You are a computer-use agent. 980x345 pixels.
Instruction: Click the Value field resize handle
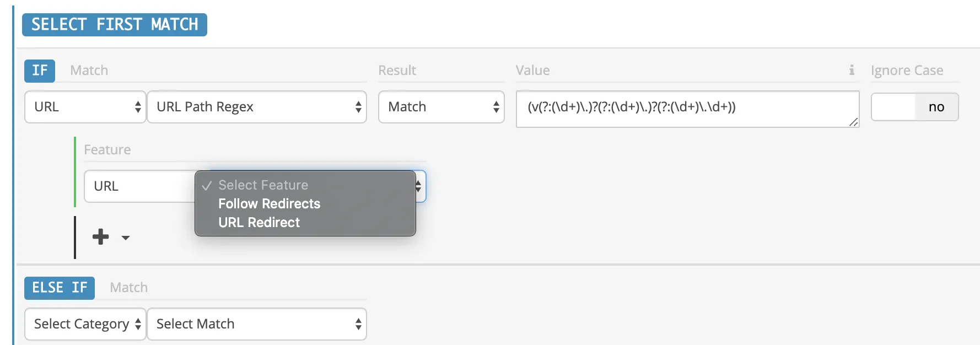[x=853, y=122]
